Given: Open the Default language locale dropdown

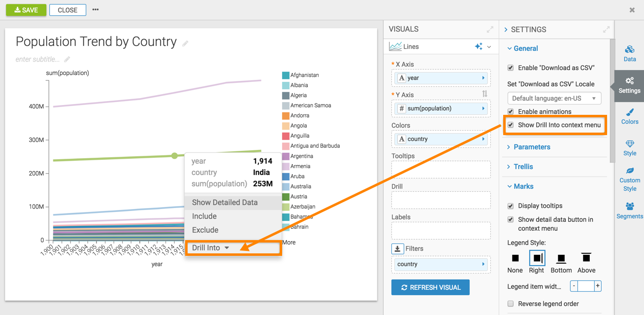Looking at the screenshot, I should 554,98.
